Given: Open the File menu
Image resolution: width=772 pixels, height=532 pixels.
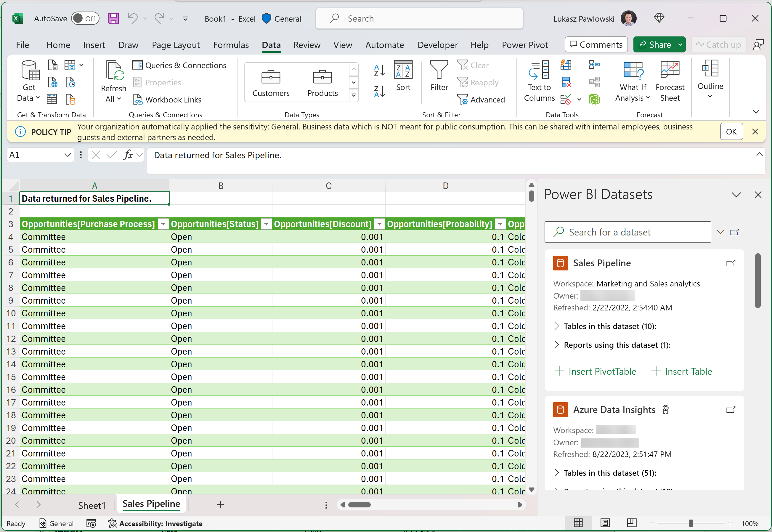Looking at the screenshot, I should (x=23, y=45).
